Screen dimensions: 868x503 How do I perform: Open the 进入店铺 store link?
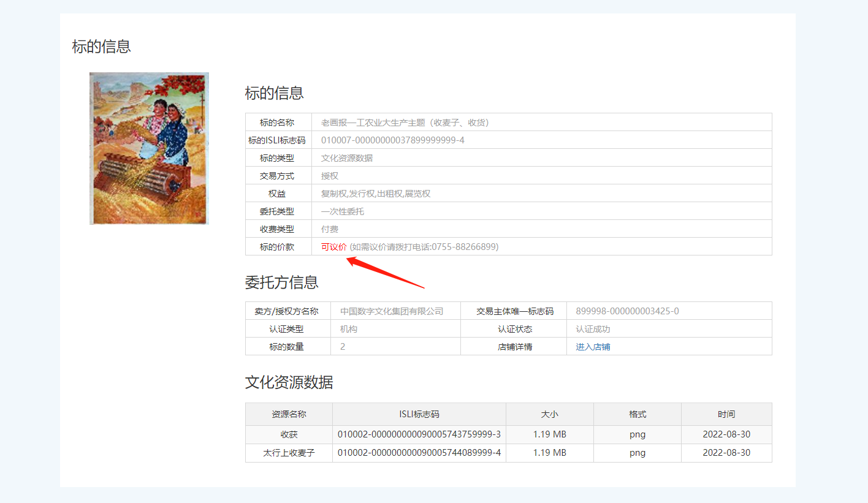point(592,347)
